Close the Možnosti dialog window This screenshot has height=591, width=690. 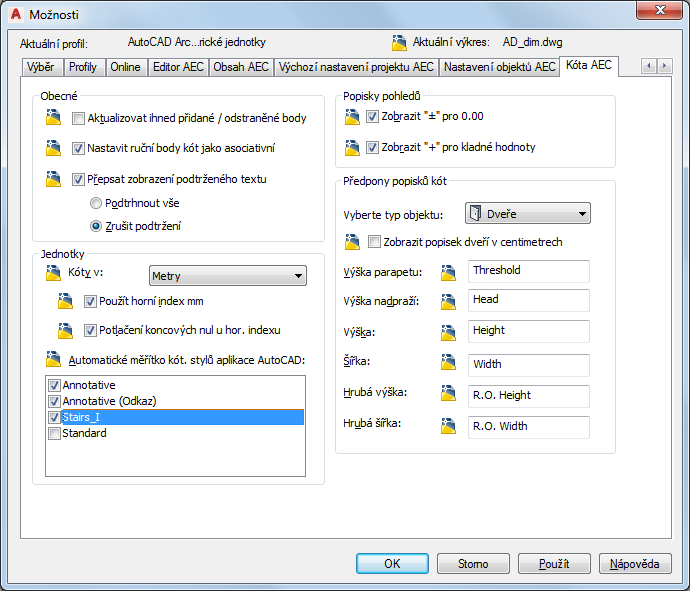point(660,10)
